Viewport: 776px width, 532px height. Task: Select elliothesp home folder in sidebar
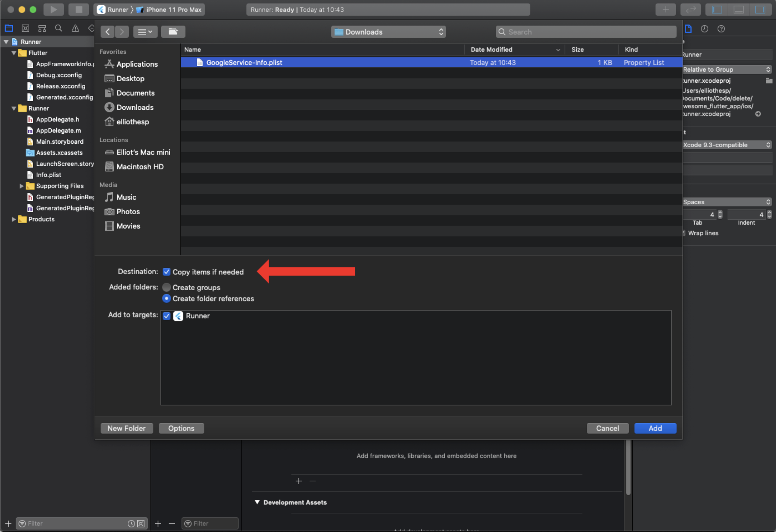(x=127, y=122)
